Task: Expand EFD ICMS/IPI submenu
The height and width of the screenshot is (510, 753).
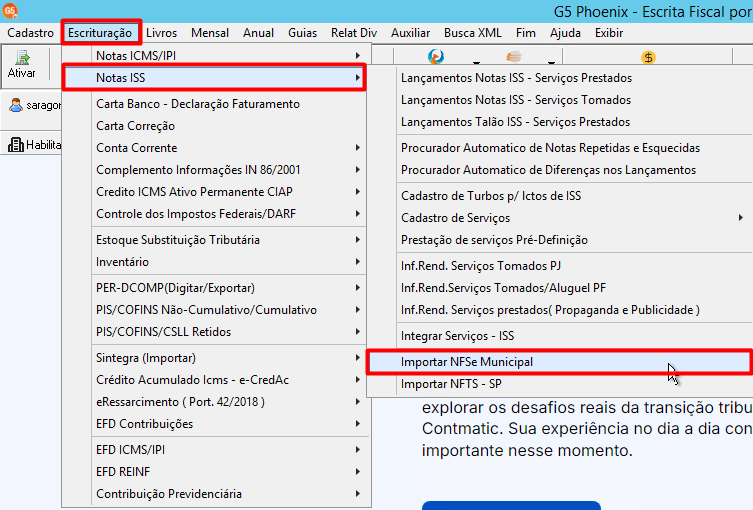Action: pos(214,450)
